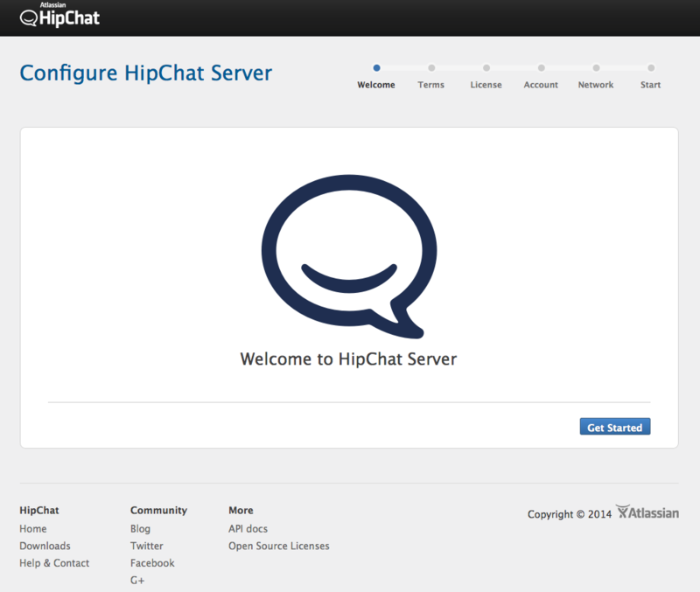700x592 pixels.
Task: Open the Downloads footer link
Action: coord(45,546)
